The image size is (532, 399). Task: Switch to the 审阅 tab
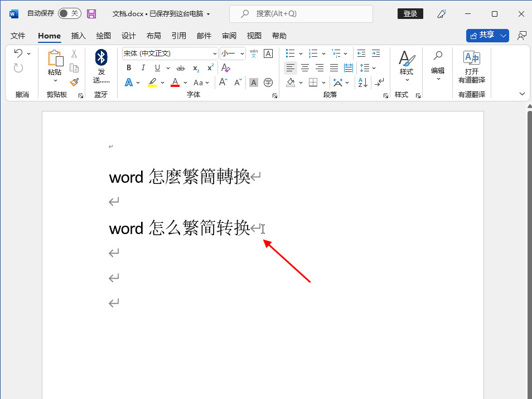[229, 36]
